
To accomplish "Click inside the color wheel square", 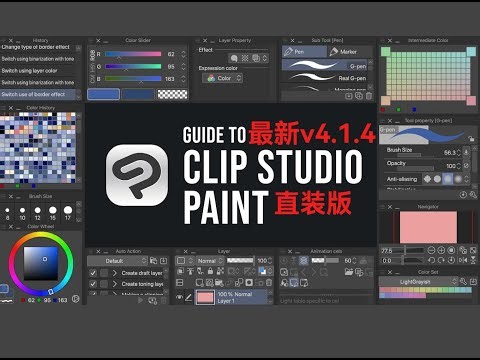I will [41, 263].
